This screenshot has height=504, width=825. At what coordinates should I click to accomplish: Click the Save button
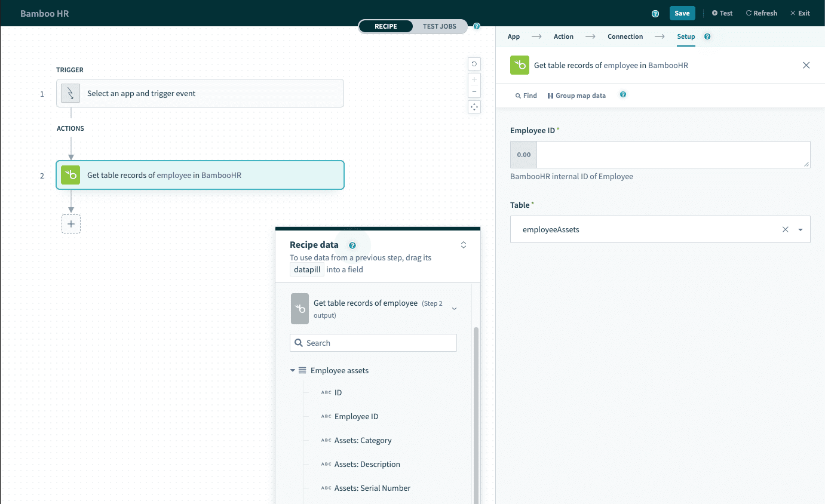point(682,13)
